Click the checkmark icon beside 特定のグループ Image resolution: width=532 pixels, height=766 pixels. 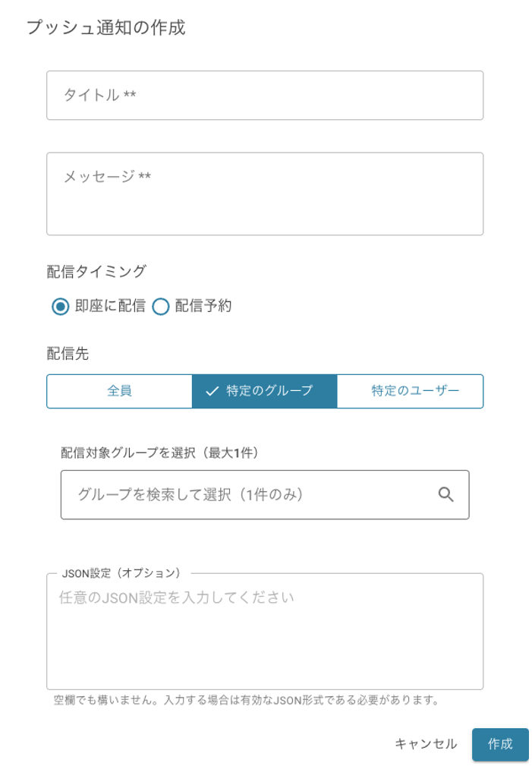point(212,391)
